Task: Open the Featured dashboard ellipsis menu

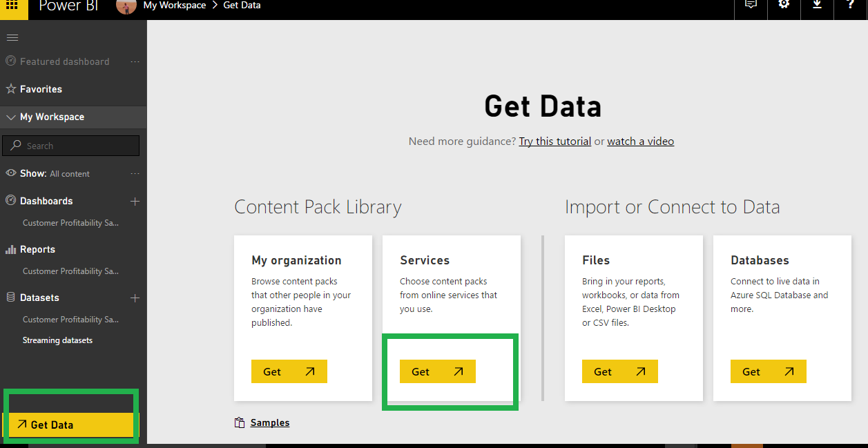Action: (x=135, y=61)
